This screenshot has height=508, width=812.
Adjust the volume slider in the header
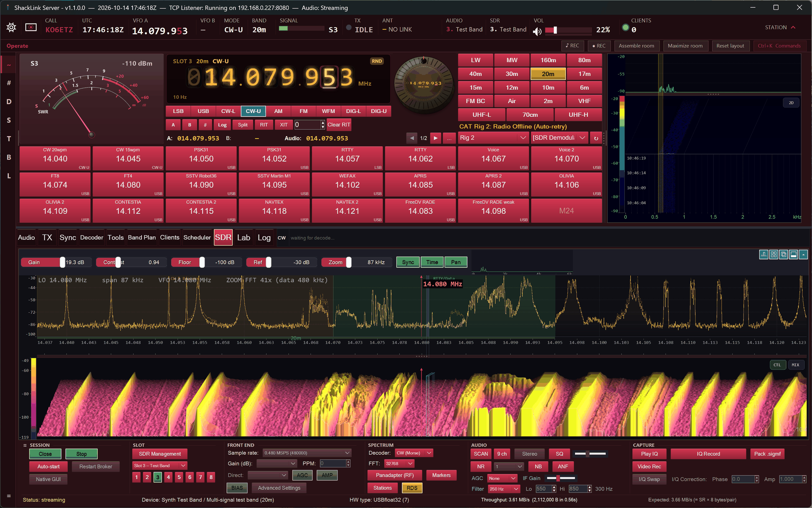[x=568, y=30]
